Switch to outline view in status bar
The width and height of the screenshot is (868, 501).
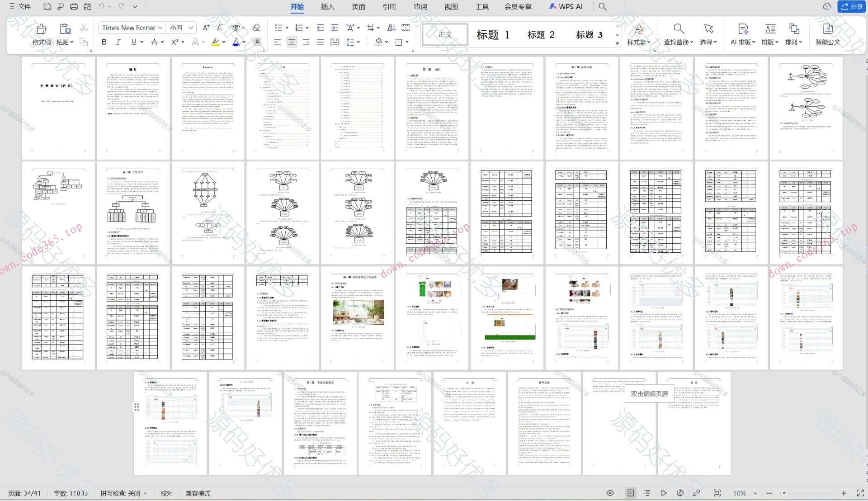647,493
